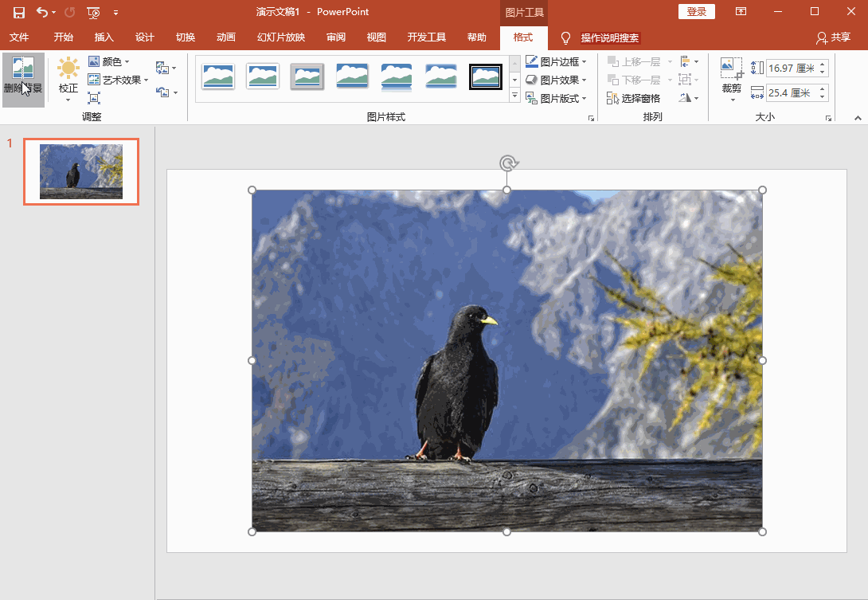Image resolution: width=868 pixels, height=600 pixels.
Task: Click the Remove Background (删除背景) button
Action: pyautogui.click(x=23, y=77)
